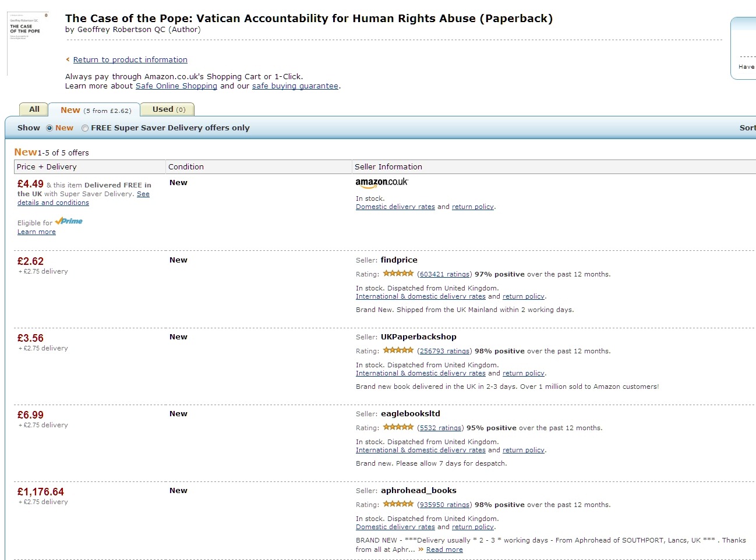The image size is (756, 560).
Task: Click the Amazon Prime logo icon
Action: point(69,221)
